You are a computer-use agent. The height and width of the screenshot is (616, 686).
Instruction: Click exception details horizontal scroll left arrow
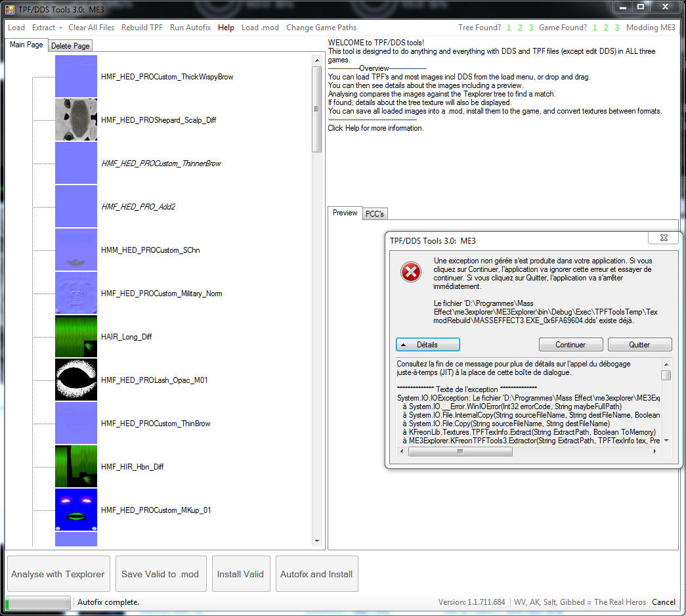pos(402,451)
